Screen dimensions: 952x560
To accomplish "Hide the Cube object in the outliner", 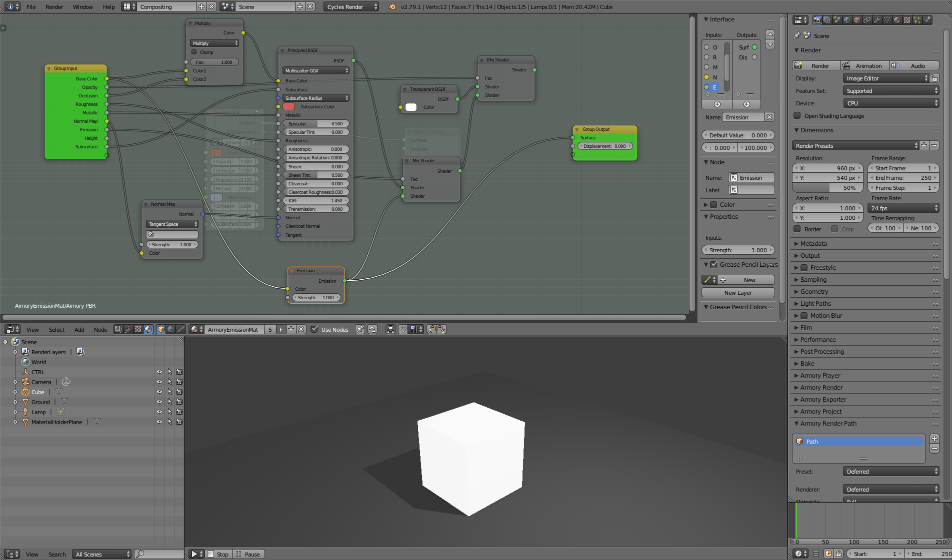I will [159, 392].
